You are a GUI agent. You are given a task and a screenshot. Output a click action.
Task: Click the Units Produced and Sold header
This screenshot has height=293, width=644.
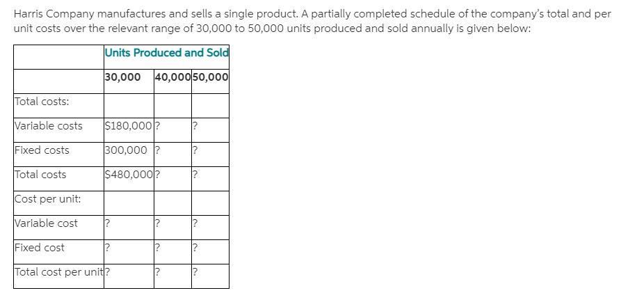pyautogui.click(x=166, y=53)
